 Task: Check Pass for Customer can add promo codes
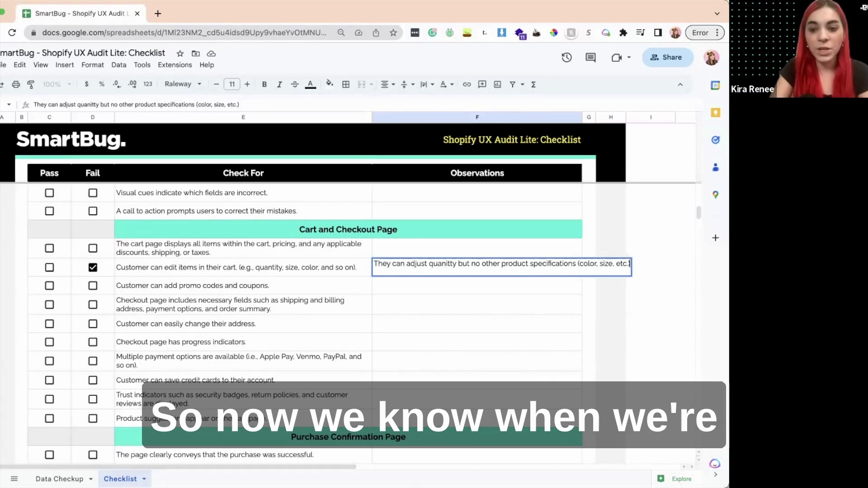pos(49,286)
